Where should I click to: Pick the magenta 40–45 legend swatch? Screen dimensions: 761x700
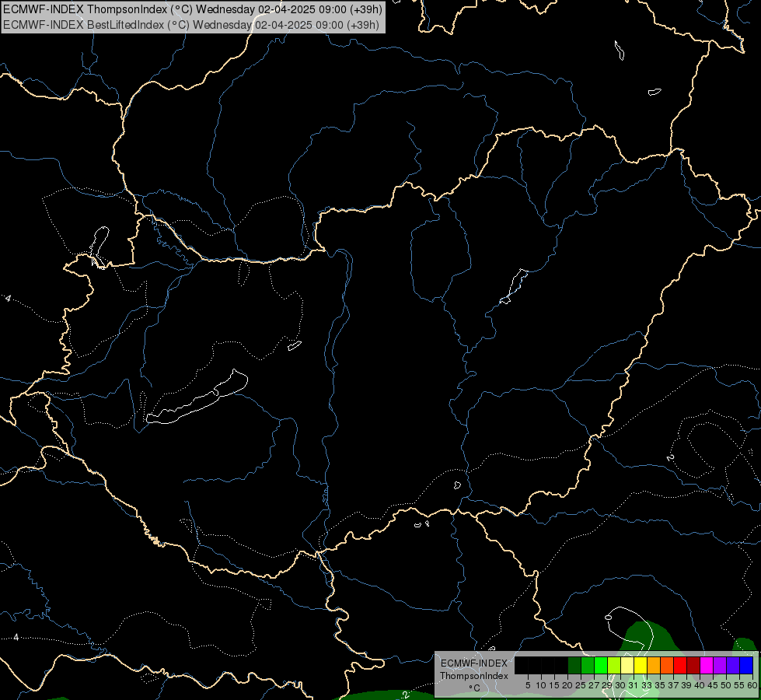(707, 665)
